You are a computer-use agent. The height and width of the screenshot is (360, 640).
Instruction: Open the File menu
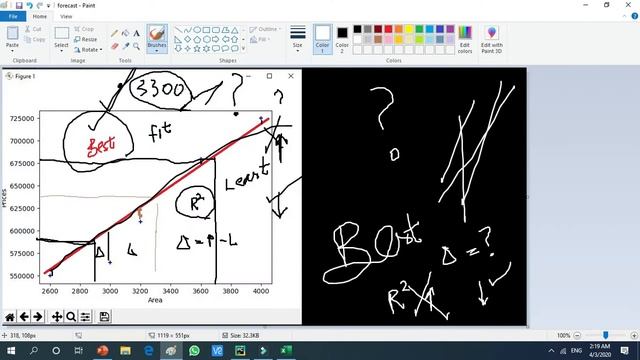point(13,16)
